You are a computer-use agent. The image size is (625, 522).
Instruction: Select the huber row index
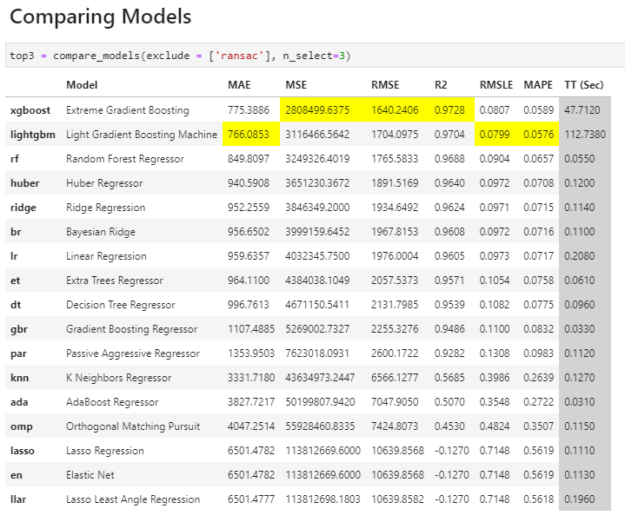point(25,183)
